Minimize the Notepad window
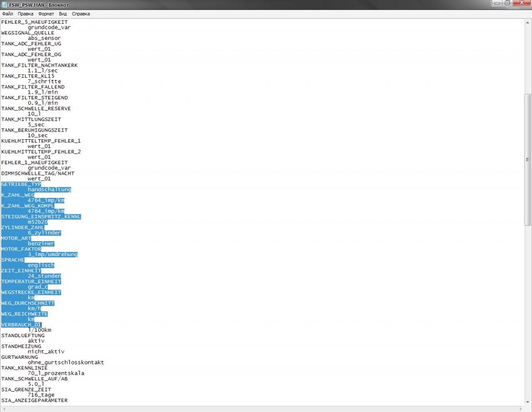 [x=497, y=3]
